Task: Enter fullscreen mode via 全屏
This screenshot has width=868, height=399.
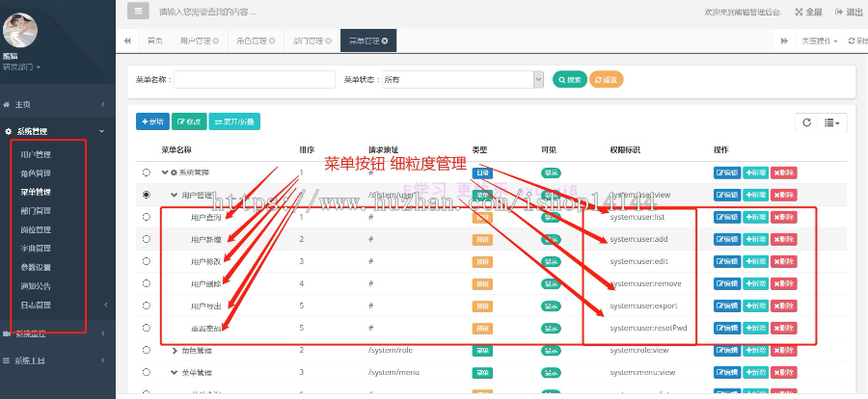Action: pyautogui.click(x=809, y=13)
